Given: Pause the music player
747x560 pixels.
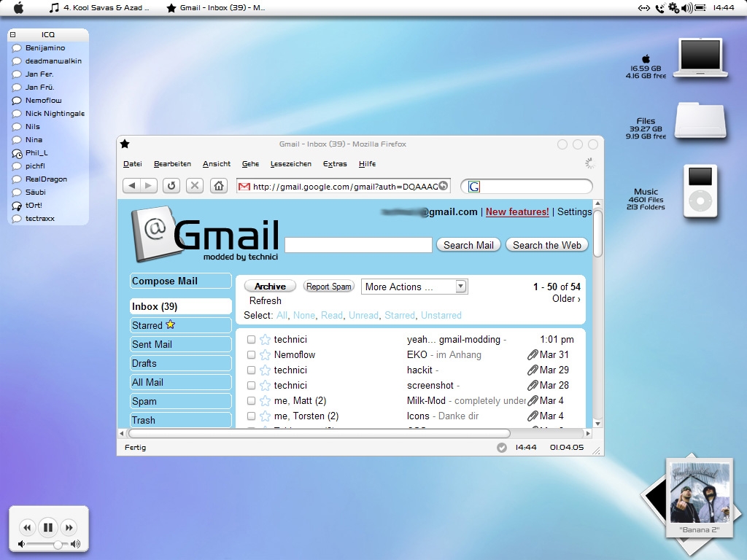Looking at the screenshot, I should [48, 527].
